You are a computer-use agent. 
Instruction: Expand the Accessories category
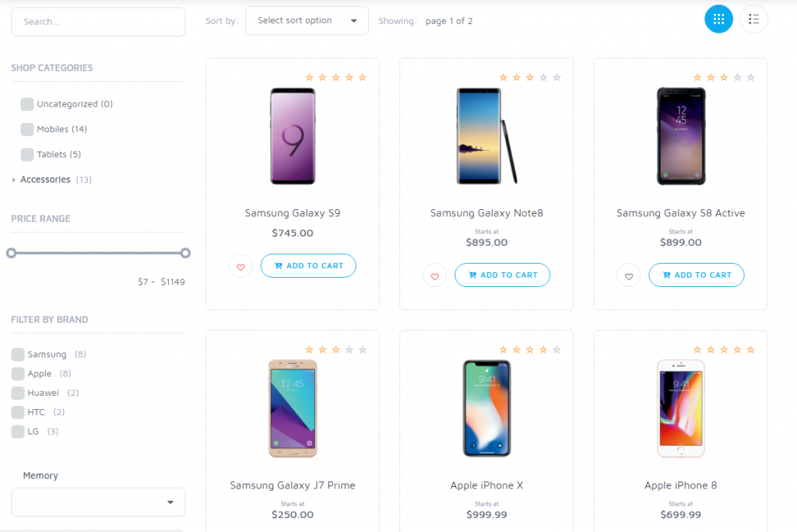point(12,179)
